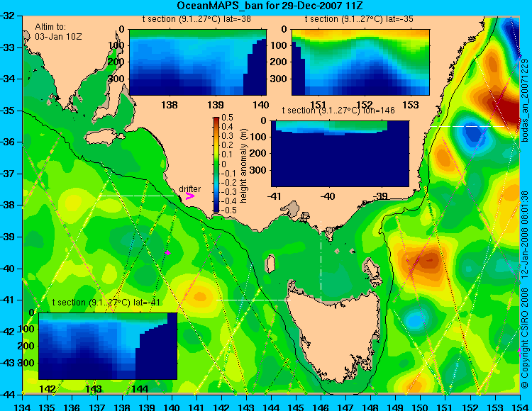This screenshot has width=532, height=411.
Task: Select the "Altim to:" label
Action: coord(50,27)
